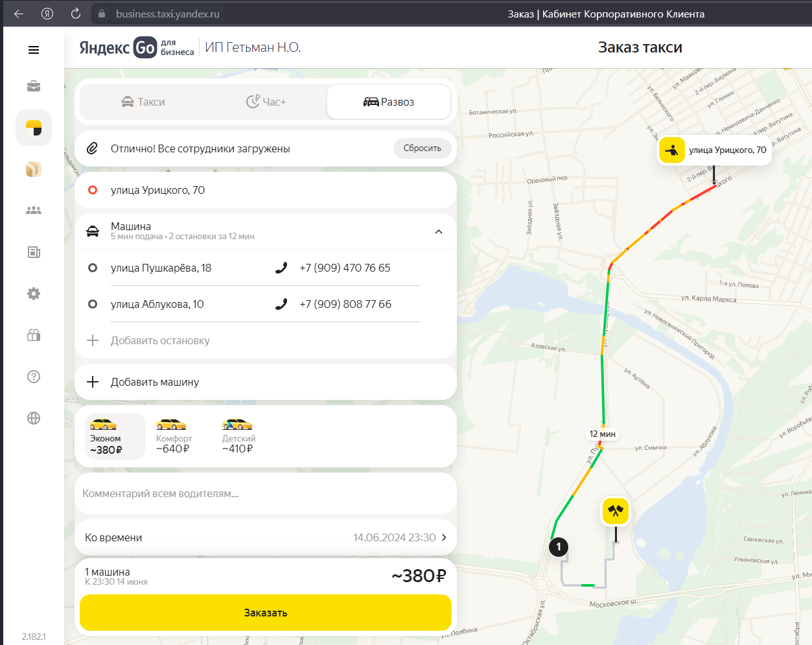Collapse the Машина stops section
Screen dimensions: 812x645
tap(439, 231)
